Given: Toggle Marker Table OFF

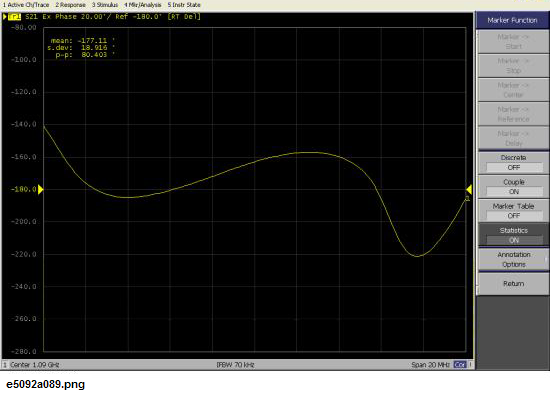Looking at the screenshot, I should [x=513, y=211].
